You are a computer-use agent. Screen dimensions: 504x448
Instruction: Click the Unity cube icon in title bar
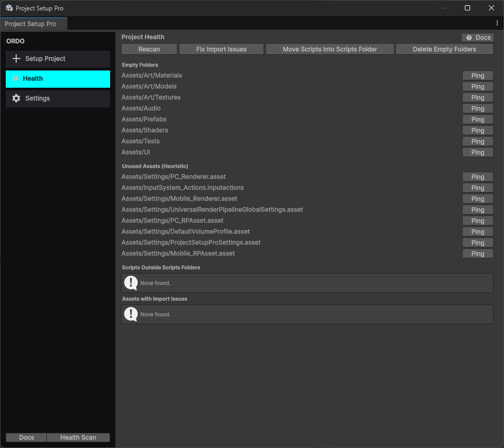point(9,8)
